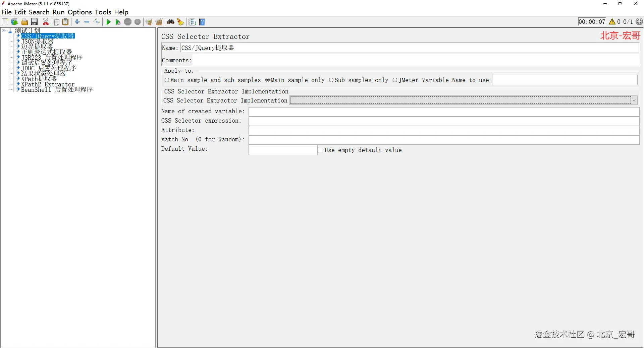Screen dimensions: 644x348
Task: Click the yellow warning triangle log icon
Action: tap(612, 22)
